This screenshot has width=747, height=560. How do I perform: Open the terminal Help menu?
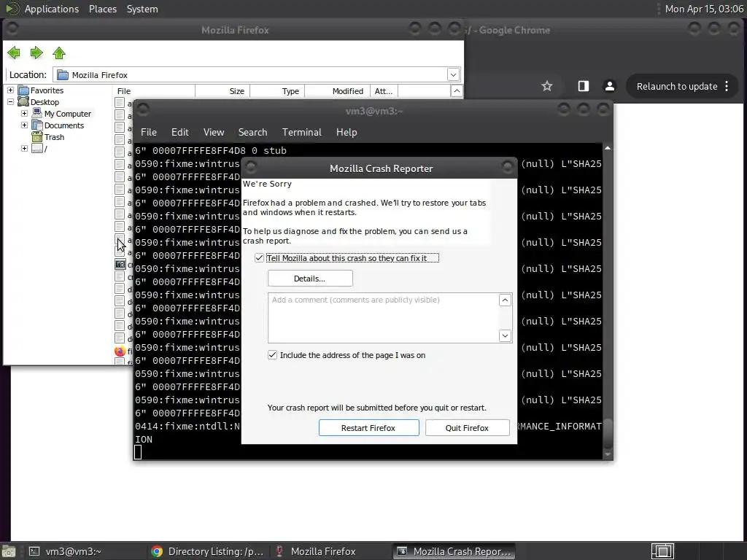point(347,133)
